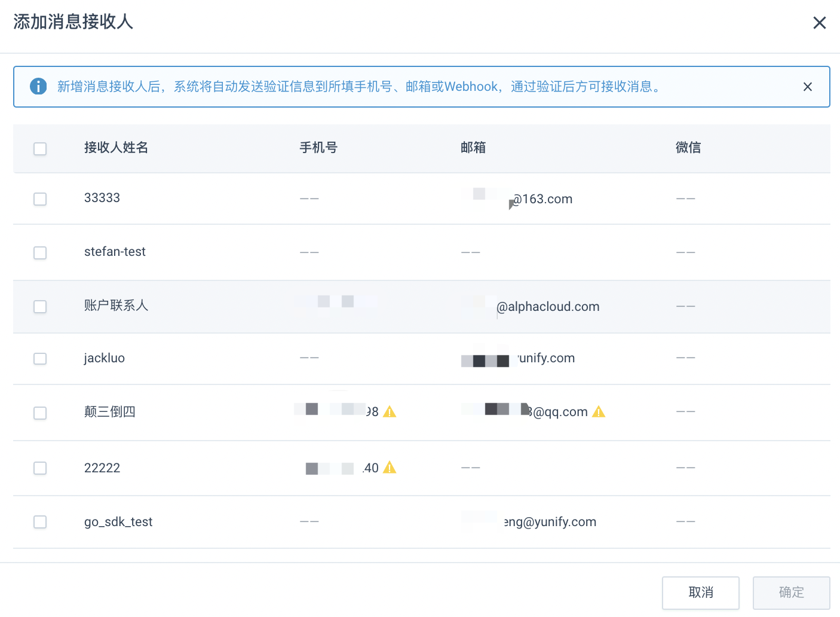Click the name stefan-test

[x=115, y=252]
